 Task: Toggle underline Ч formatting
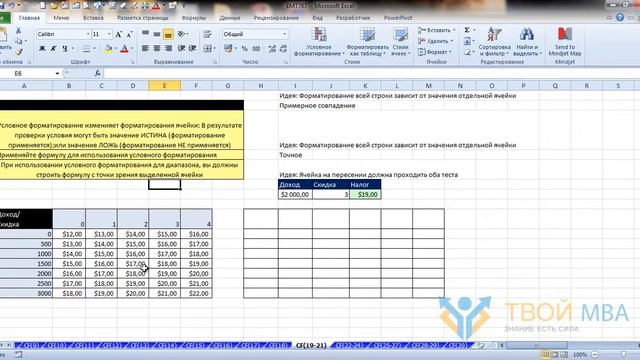65,49
